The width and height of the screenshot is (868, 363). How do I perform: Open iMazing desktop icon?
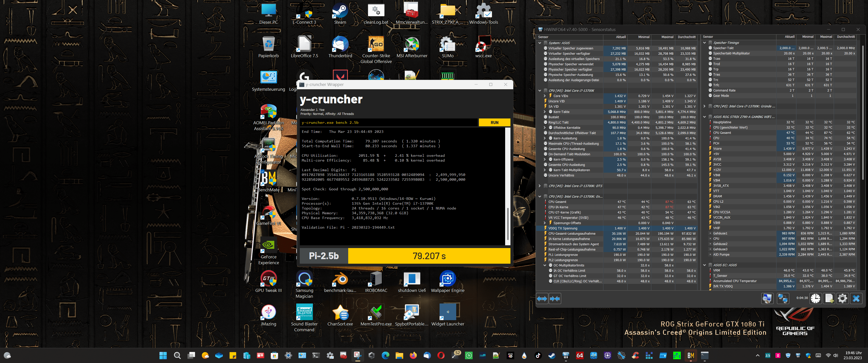268,315
